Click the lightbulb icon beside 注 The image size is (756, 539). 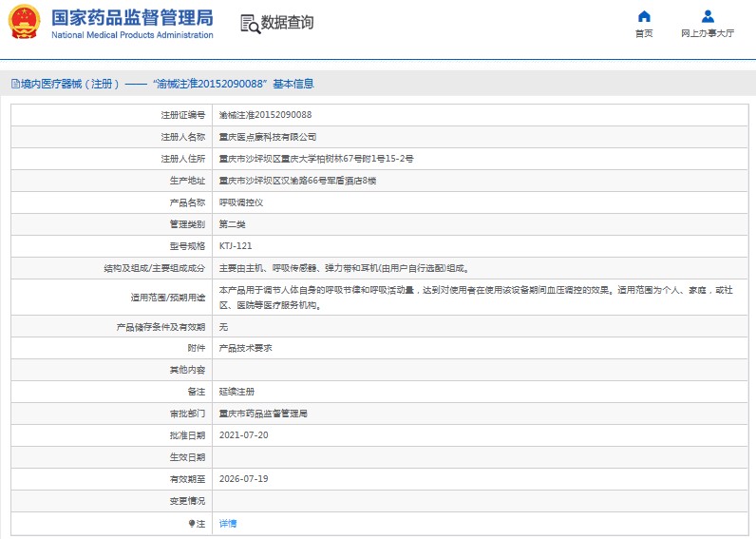click(191, 523)
